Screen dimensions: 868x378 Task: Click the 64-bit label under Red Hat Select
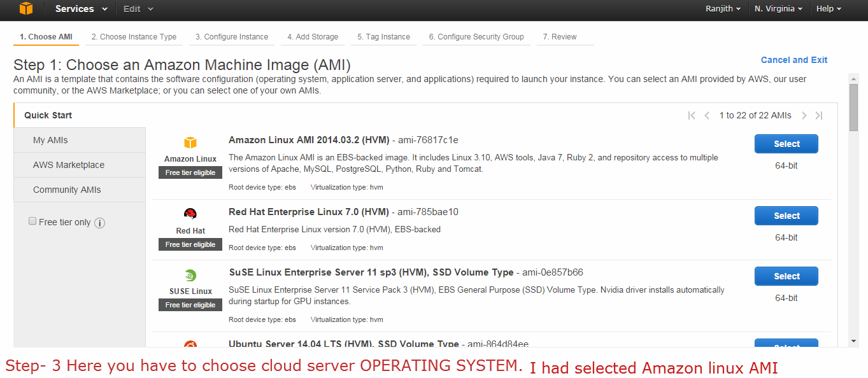(x=786, y=237)
